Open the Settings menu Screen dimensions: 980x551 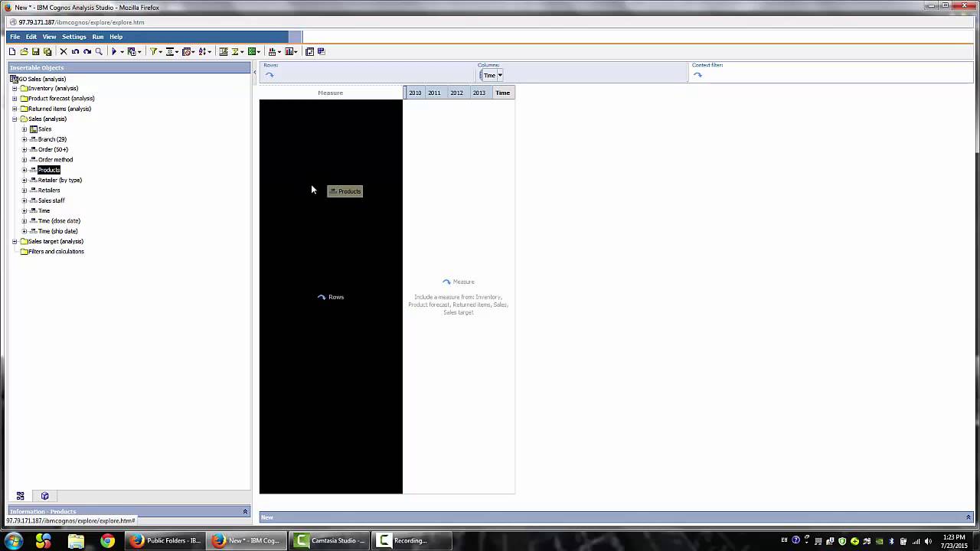[74, 37]
